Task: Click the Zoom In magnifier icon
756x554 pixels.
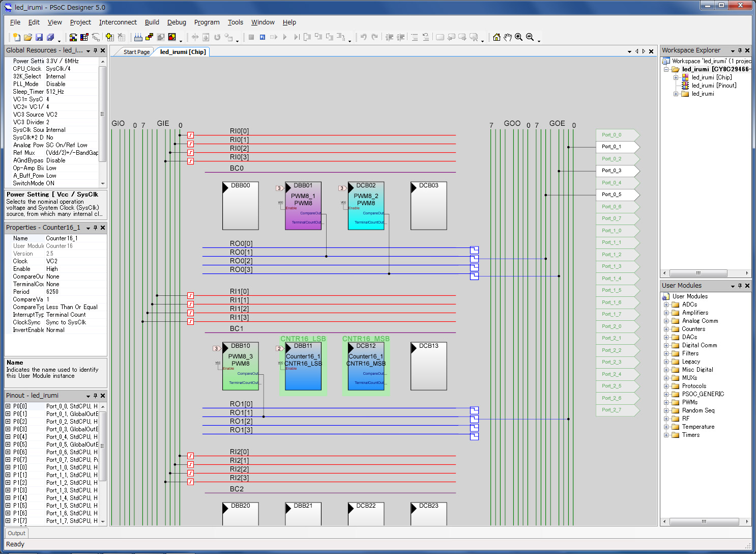Action: pos(518,37)
